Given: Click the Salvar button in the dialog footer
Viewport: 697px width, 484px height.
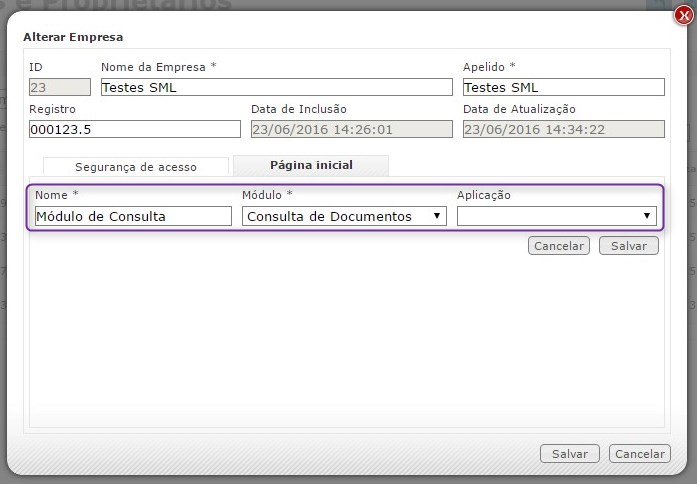Looking at the screenshot, I should [x=570, y=454].
